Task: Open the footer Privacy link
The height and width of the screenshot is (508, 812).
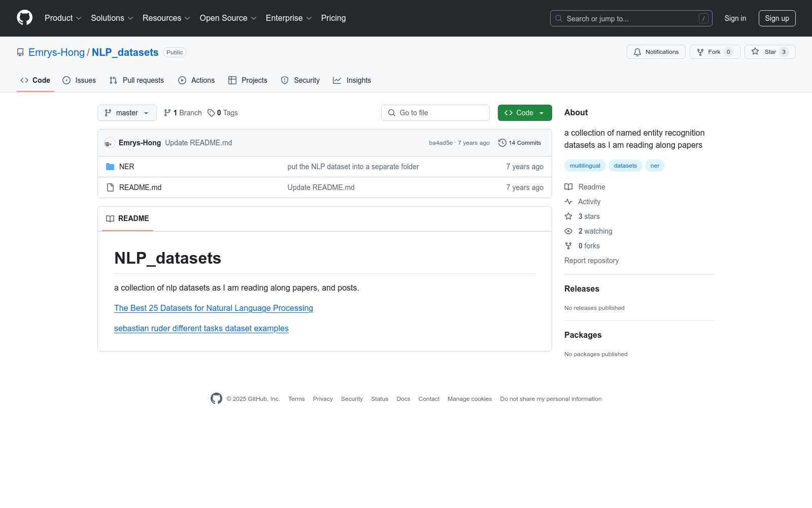Action: pyautogui.click(x=323, y=399)
